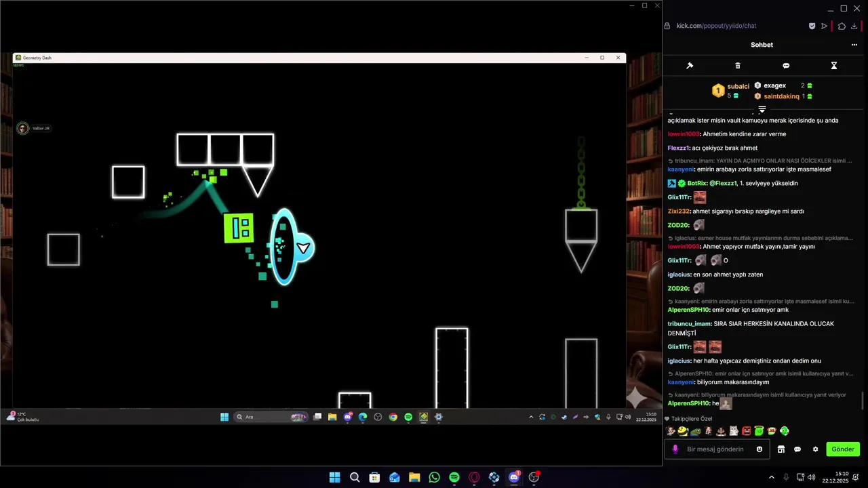
Task: Open weather widget showing 12°C
Action: tap(22, 417)
